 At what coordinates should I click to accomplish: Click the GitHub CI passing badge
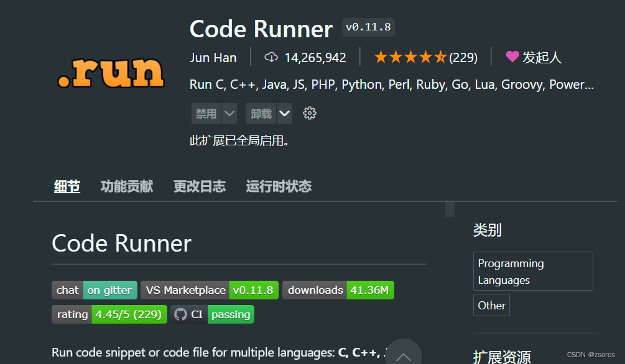[x=213, y=314]
